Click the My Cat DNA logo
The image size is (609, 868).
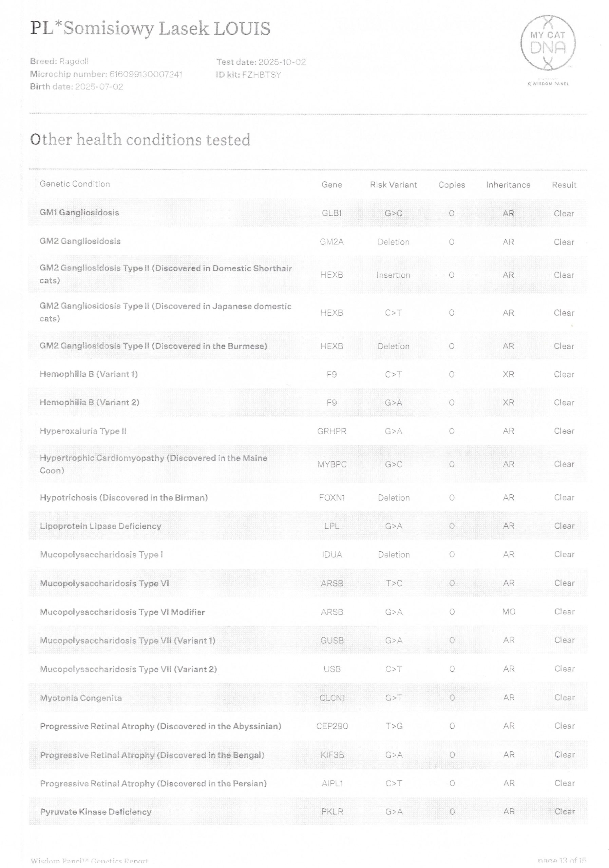[548, 43]
